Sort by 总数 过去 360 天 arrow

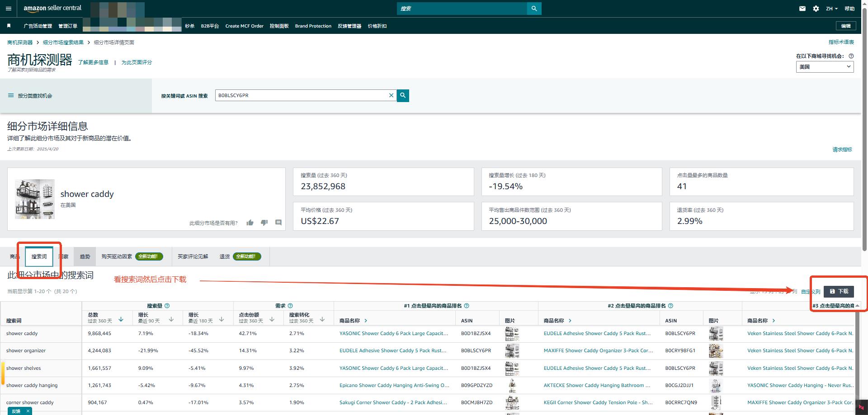pos(121,319)
